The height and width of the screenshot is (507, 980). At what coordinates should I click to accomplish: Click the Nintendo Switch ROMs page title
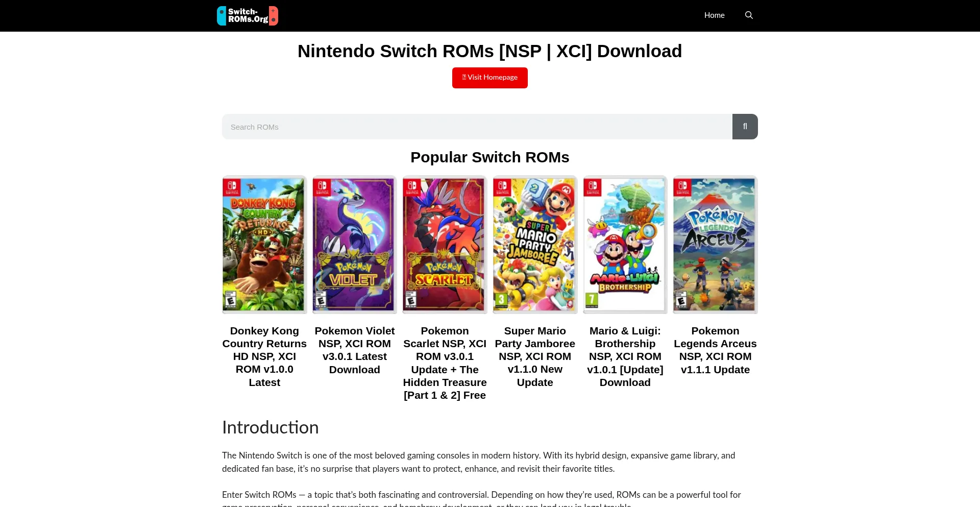pyautogui.click(x=489, y=51)
